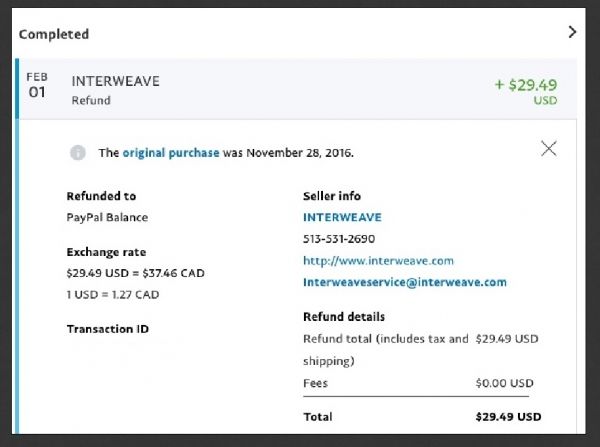Select the INTERWEAVE Refund transaction row
The width and height of the screenshot is (600, 447).
tap(298, 89)
